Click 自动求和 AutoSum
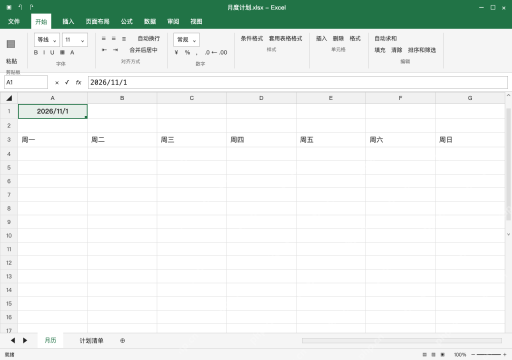 point(386,39)
